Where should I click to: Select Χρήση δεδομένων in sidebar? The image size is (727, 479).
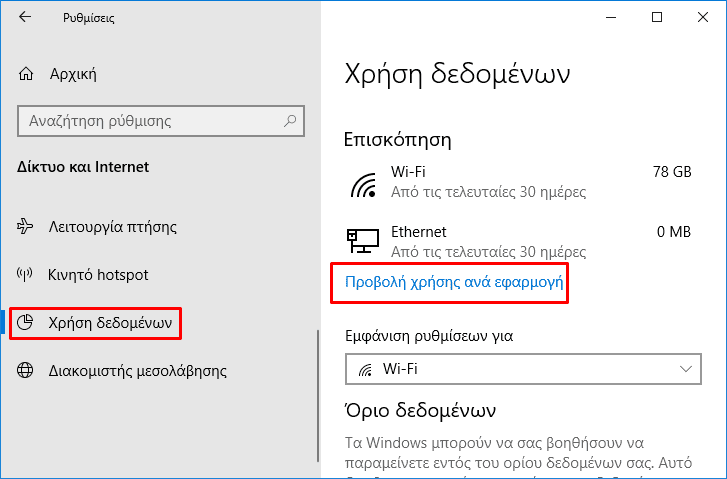(110, 322)
